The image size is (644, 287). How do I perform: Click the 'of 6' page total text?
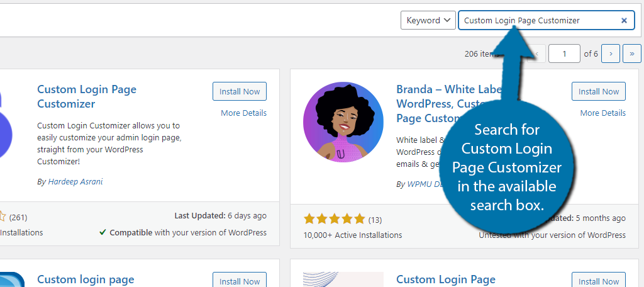(x=591, y=53)
